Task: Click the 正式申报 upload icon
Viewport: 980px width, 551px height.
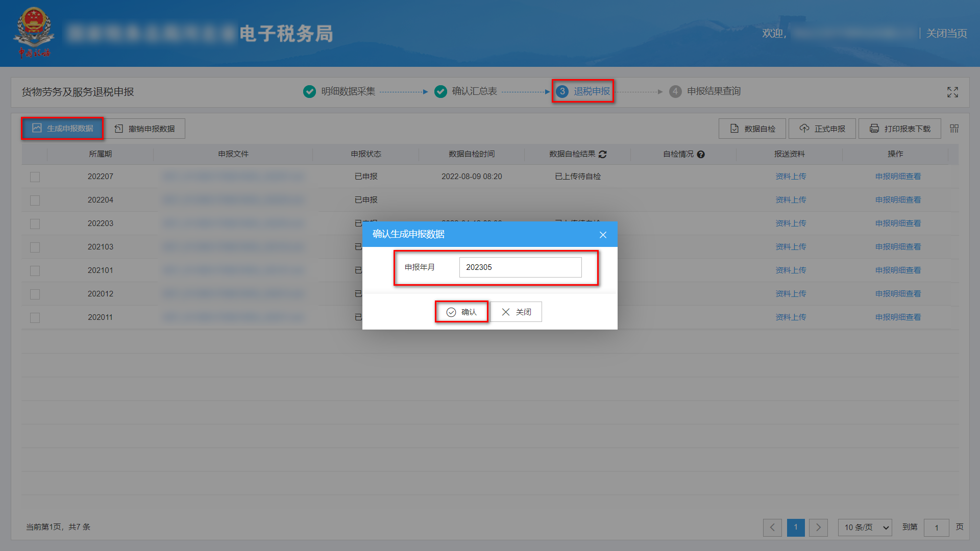Action: click(x=804, y=128)
